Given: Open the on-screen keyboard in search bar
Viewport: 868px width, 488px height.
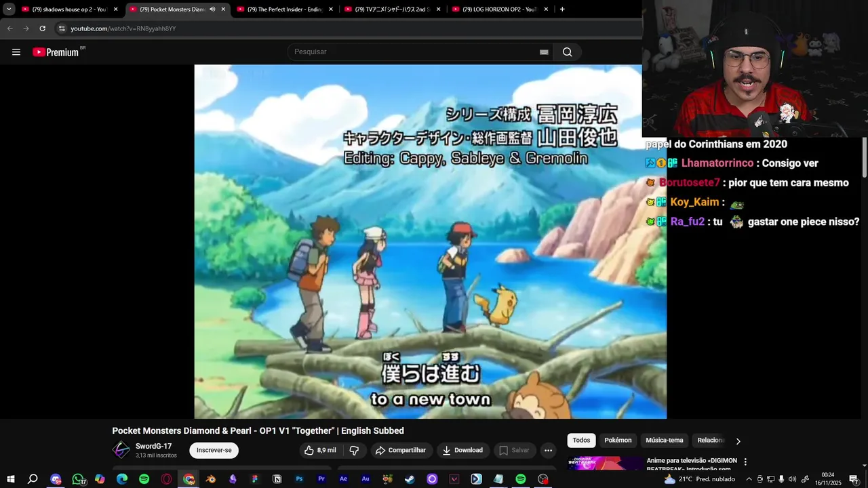Looking at the screenshot, I should click(544, 52).
